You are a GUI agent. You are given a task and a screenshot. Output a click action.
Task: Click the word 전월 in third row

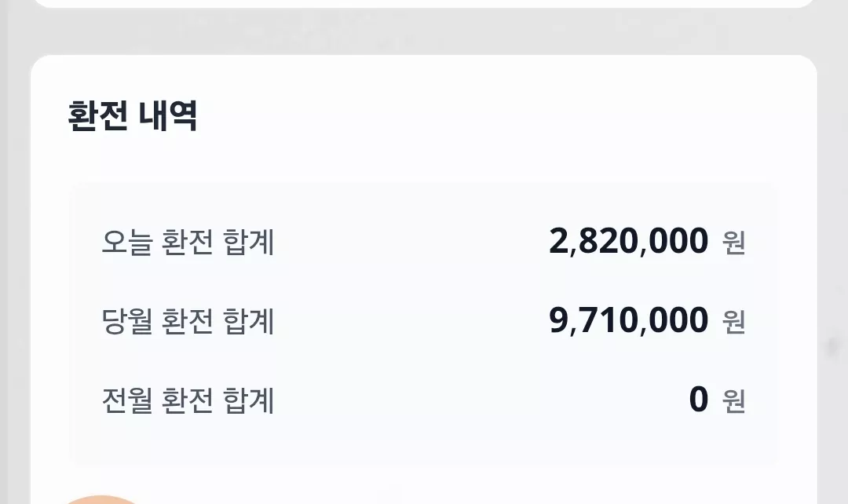(127, 400)
